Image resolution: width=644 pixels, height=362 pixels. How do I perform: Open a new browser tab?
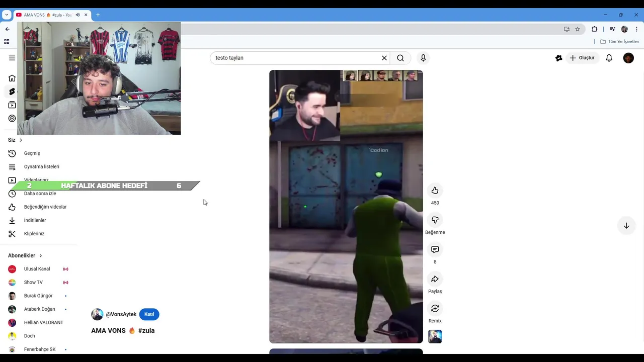coord(98,15)
